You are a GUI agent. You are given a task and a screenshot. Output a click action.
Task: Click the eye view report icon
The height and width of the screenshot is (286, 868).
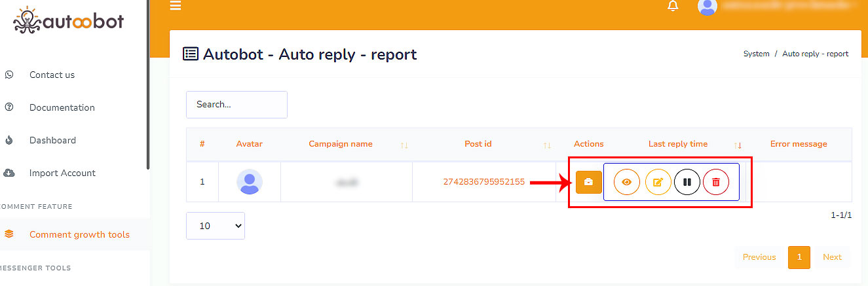pos(626,182)
